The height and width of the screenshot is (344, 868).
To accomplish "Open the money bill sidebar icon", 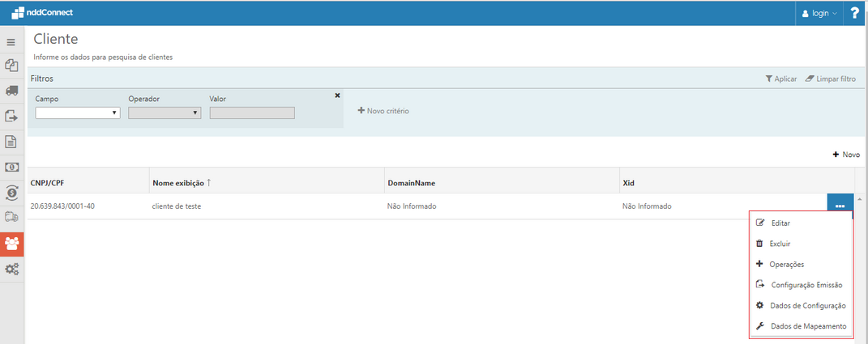I will [x=11, y=167].
